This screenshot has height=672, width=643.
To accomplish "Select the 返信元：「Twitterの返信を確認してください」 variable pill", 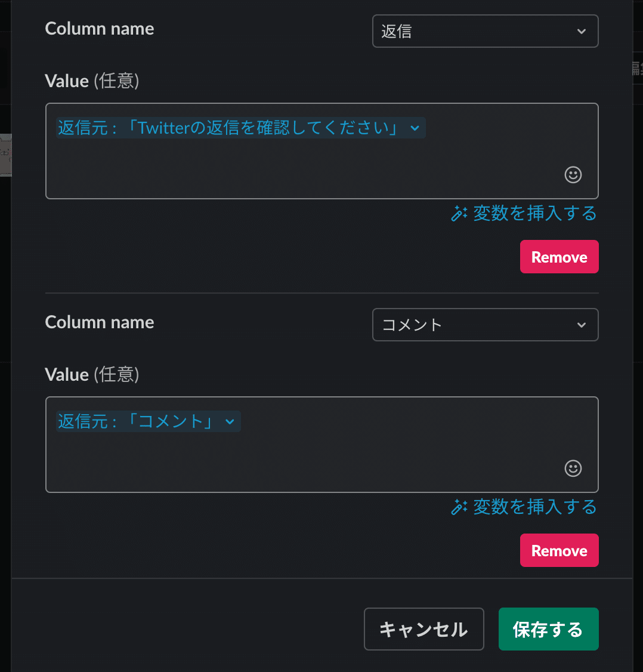I will pyautogui.click(x=233, y=128).
